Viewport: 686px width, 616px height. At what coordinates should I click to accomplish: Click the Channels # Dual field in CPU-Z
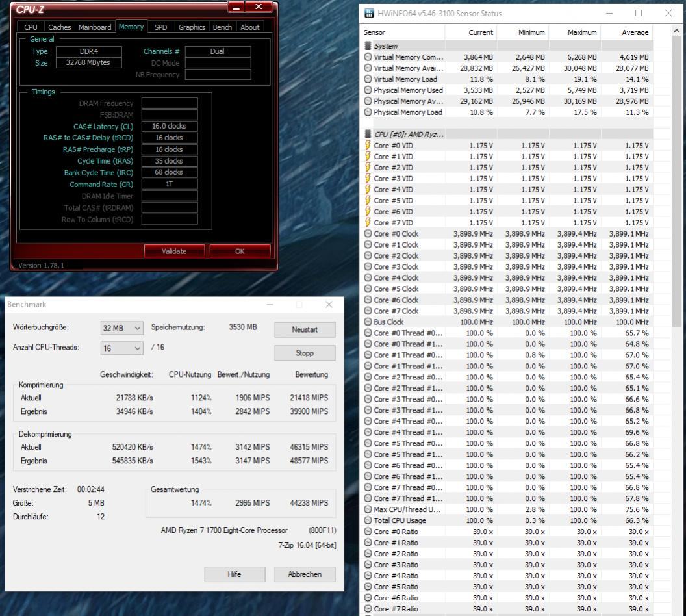(x=218, y=51)
